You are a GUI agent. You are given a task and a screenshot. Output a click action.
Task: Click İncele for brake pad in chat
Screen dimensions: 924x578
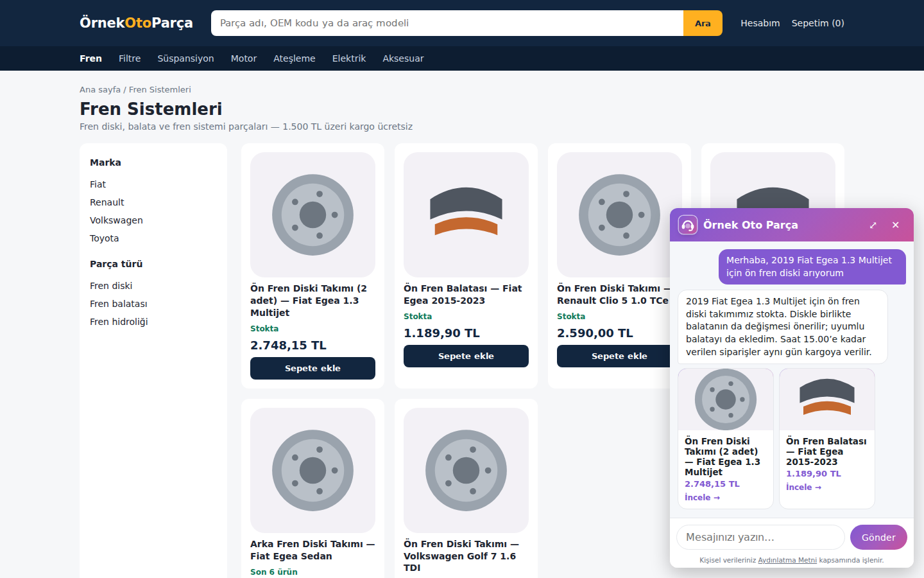coord(803,487)
